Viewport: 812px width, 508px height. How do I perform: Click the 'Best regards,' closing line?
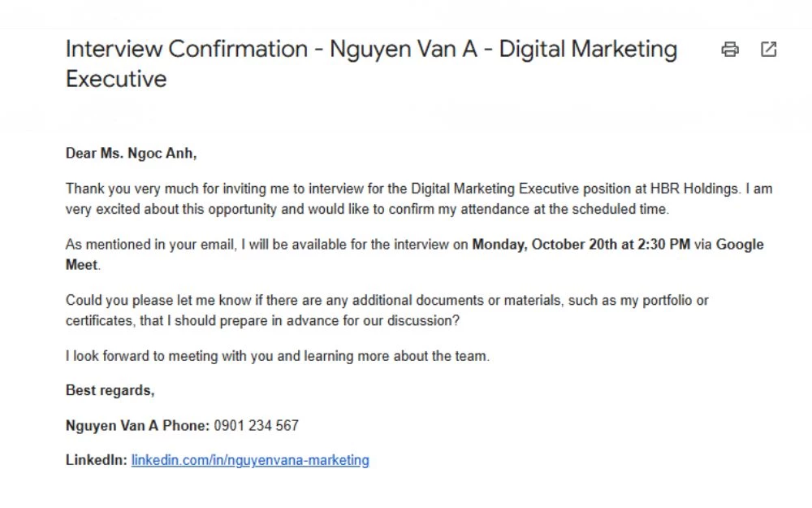(x=110, y=391)
